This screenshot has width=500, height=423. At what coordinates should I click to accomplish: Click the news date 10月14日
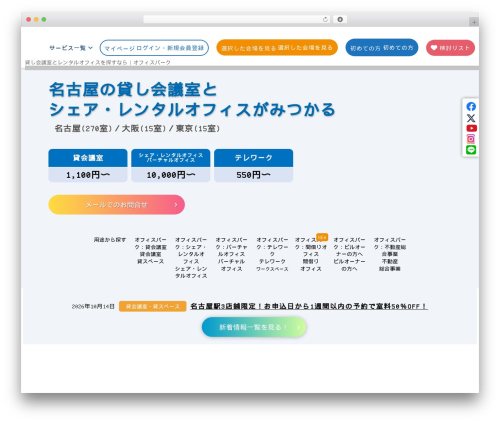93,306
